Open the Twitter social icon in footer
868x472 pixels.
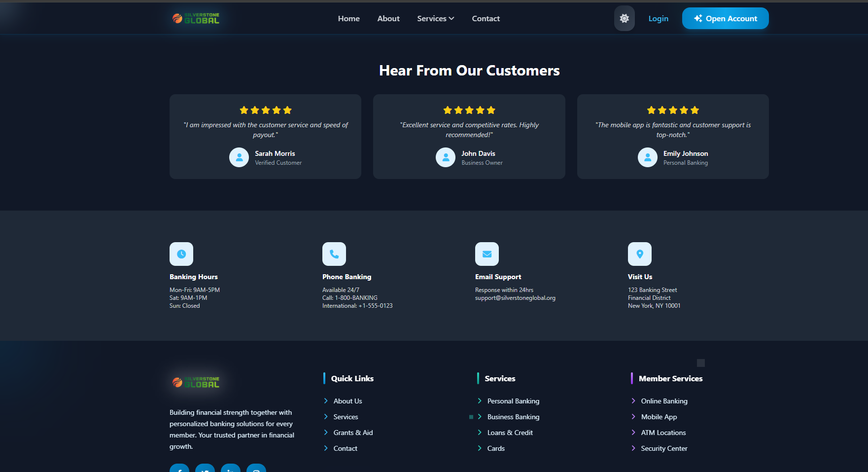pyautogui.click(x=205, y=469)
